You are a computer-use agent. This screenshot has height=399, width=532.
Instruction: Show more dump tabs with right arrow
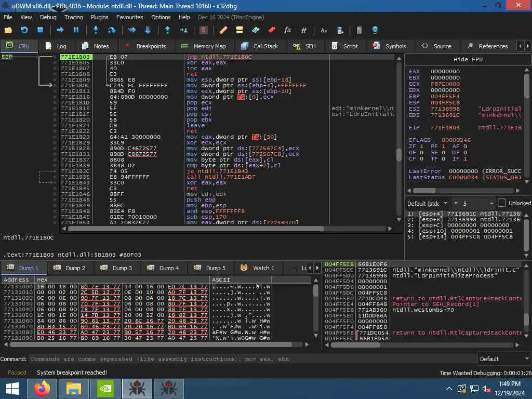[317, 268]
